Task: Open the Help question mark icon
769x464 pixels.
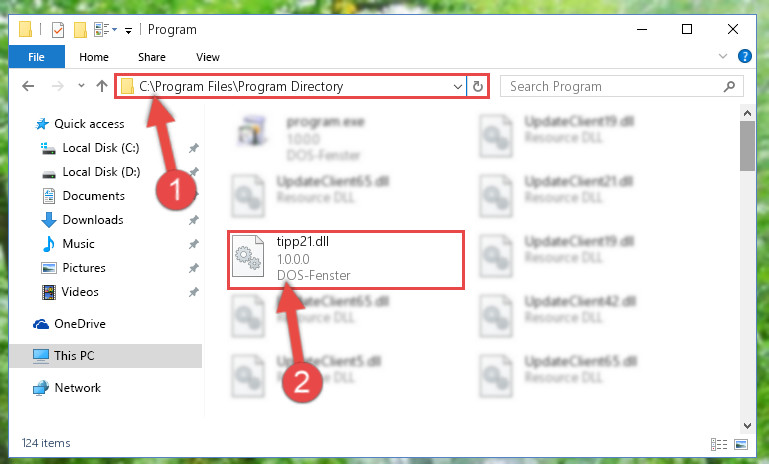Action: pos(744,56)
